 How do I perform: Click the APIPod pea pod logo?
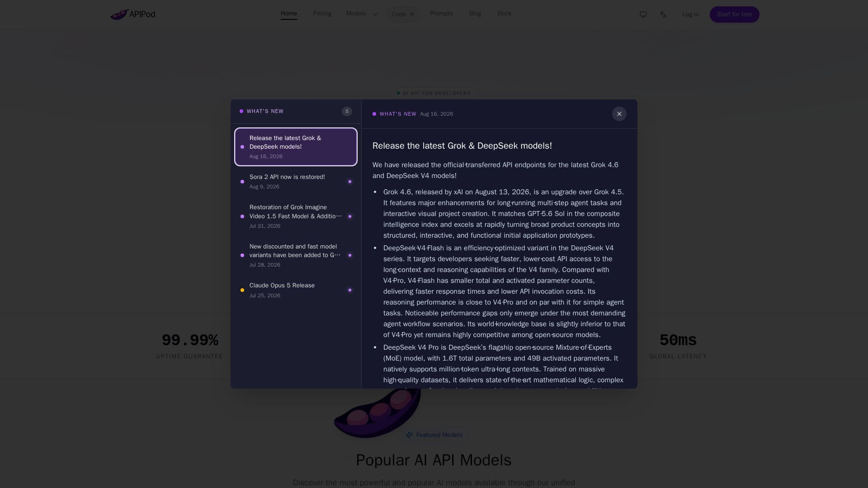pyautogui.click(x=132, y=14)
